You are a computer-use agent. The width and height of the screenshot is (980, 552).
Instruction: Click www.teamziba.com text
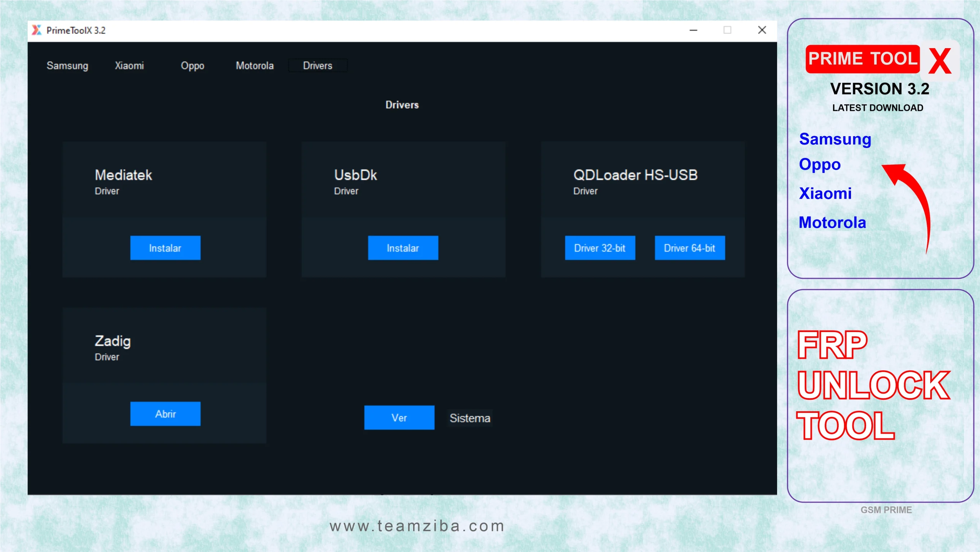417,526
